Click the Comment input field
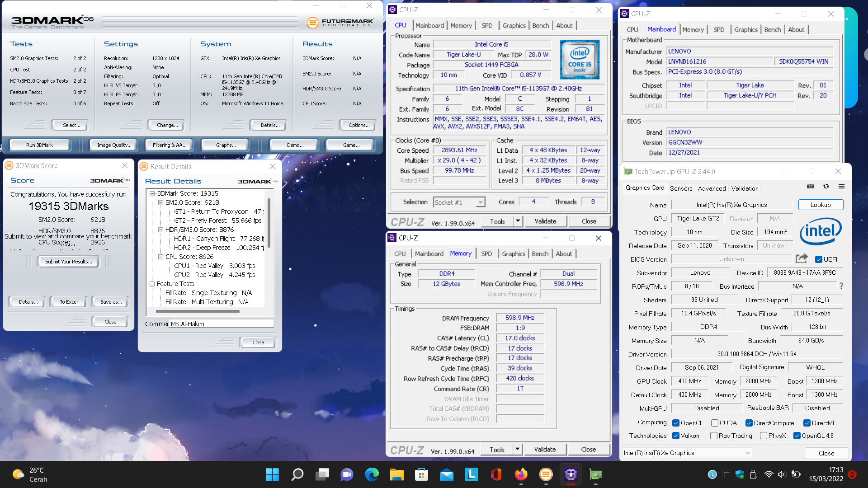The image size is (868, 488). coord(222,324)
